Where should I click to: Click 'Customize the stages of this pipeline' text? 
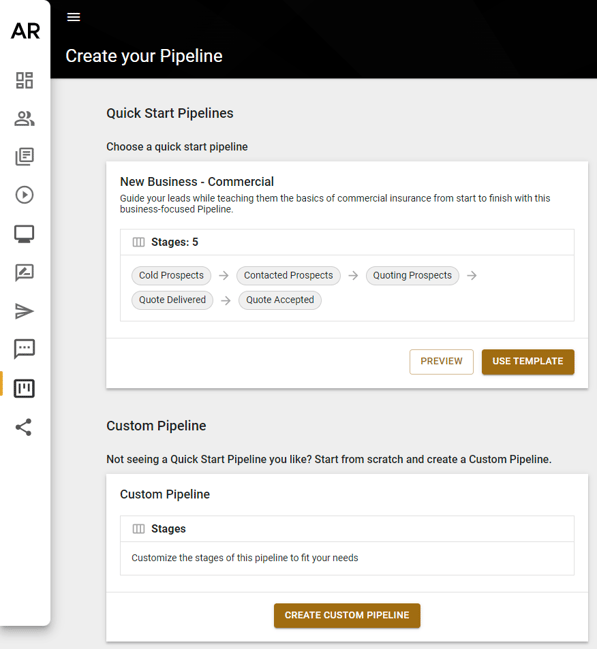[x=245, y=558]
